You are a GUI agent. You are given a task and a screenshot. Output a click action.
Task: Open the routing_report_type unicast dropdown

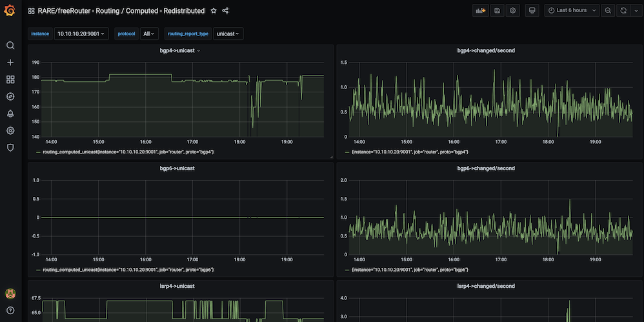point(228,34)
